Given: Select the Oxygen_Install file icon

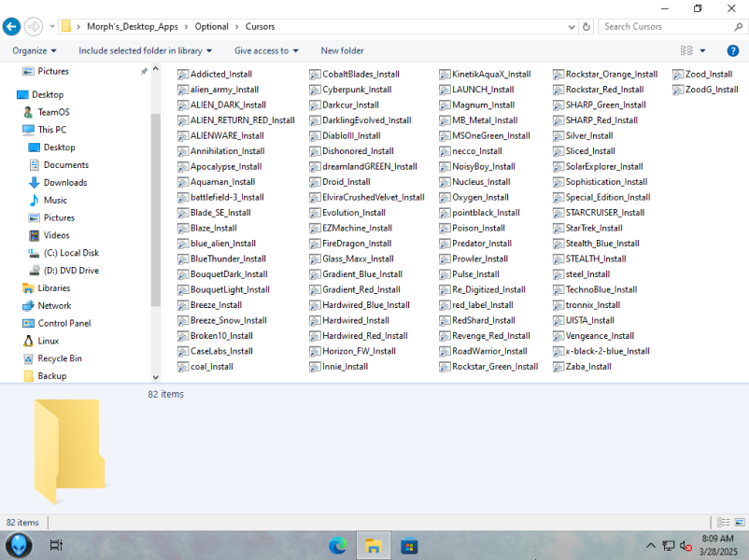Looking at the screenshot, I should pyautogui.click(x=445, y=198).
